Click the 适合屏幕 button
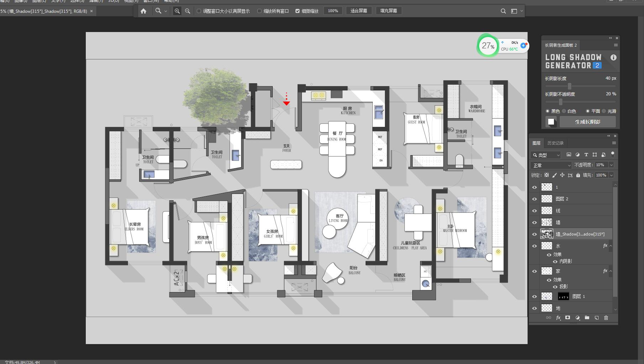The width and height of the screenshot is (644, 364). [359, 11]
